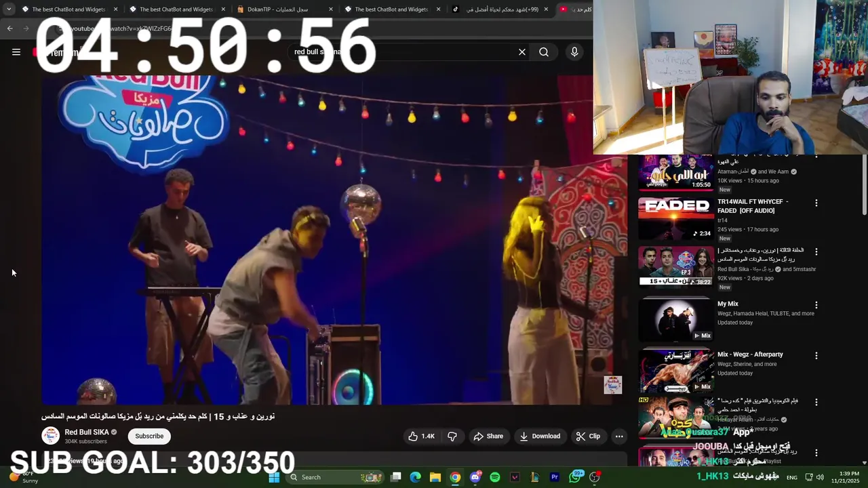Open the Red Bull SIKA channel avatar
The width and height of the screenshot is (868, 488).
(50, 436)
